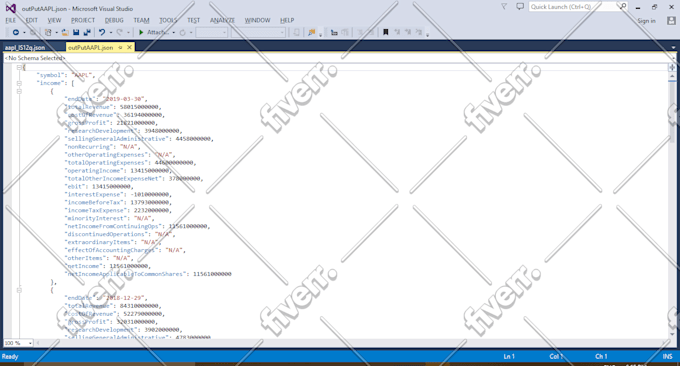
Task: Click the Navigate Backward toolbar button
Action: click(x=16, y=33)
